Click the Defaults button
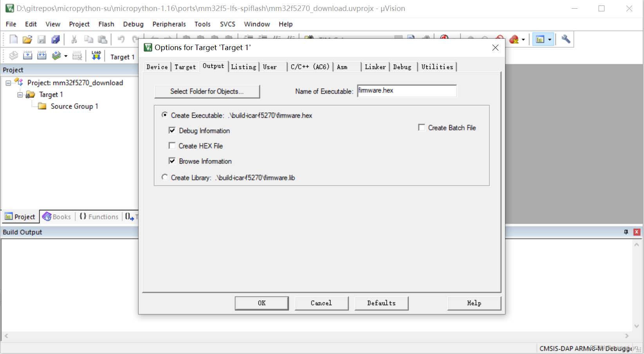The height and width of the screenshot is (354, 644). pos(381,303)
